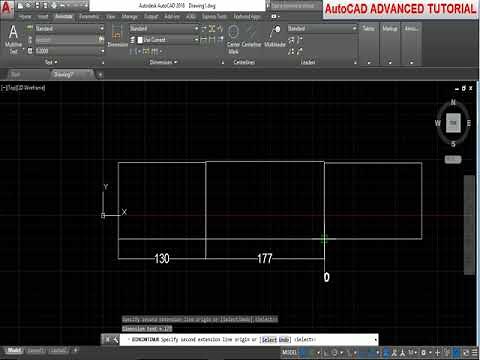
Task: Toggle the grid display in status bar
Action: click(304, 352)
